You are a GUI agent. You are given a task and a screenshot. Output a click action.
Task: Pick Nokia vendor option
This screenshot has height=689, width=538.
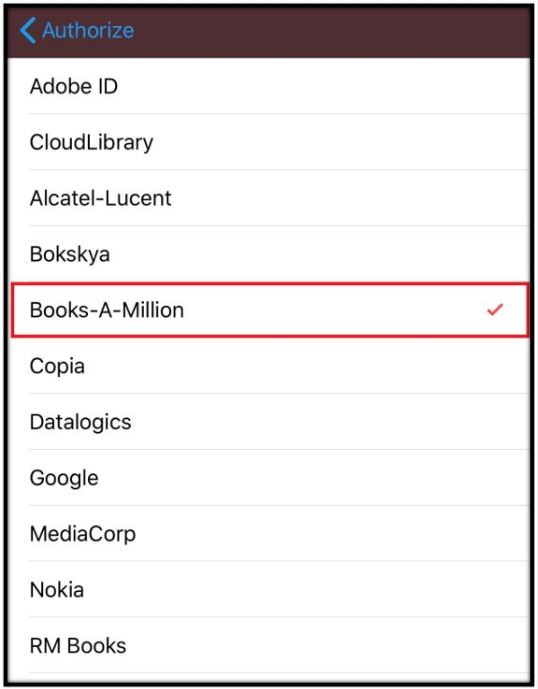point(269,589)
